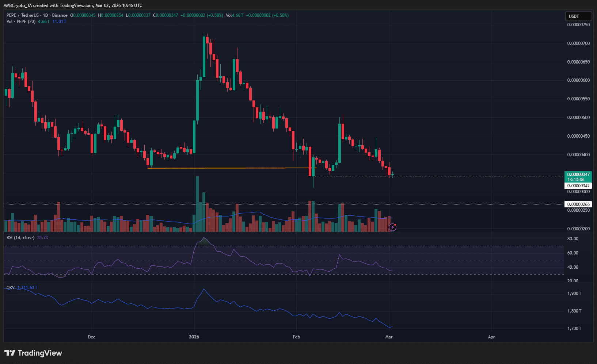Image resolution: width=597 pixels, height=364 pixels.
Task: Click the Feb label on time axis
Action: coord(296,337)
